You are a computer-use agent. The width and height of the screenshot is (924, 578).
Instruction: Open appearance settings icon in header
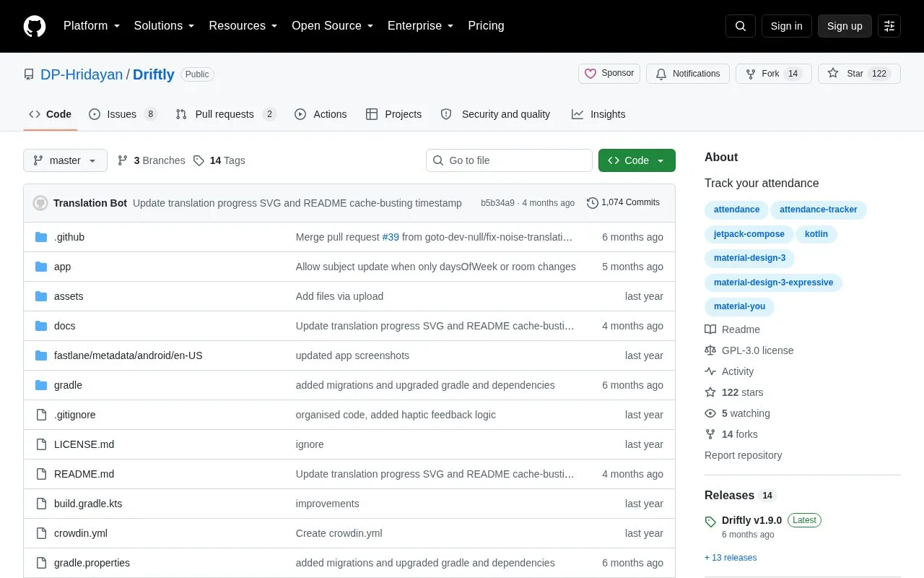889,26
